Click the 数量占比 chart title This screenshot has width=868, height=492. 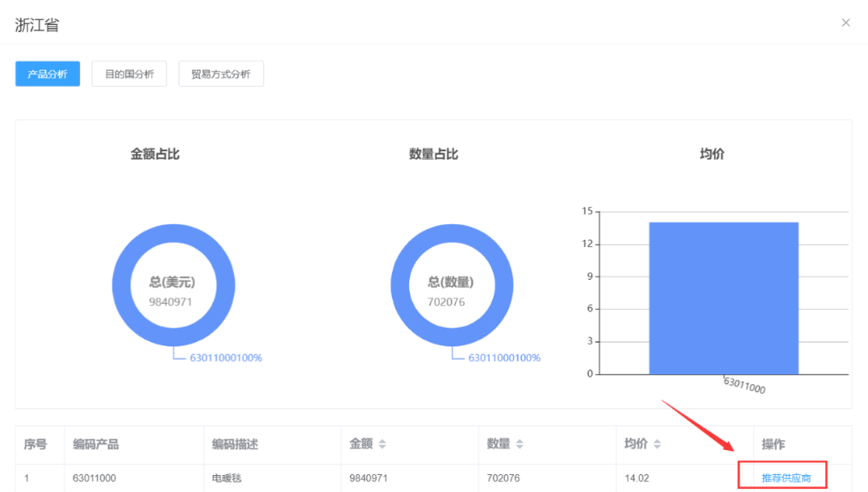click(433, 154)
